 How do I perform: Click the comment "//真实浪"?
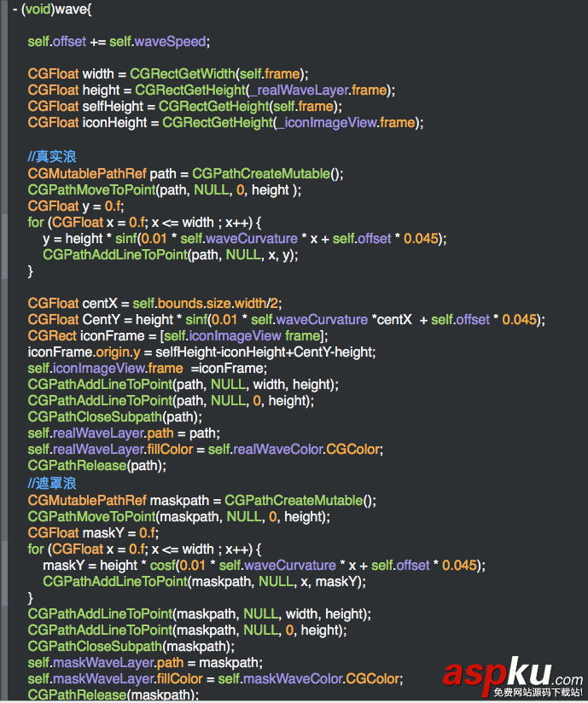52,156
